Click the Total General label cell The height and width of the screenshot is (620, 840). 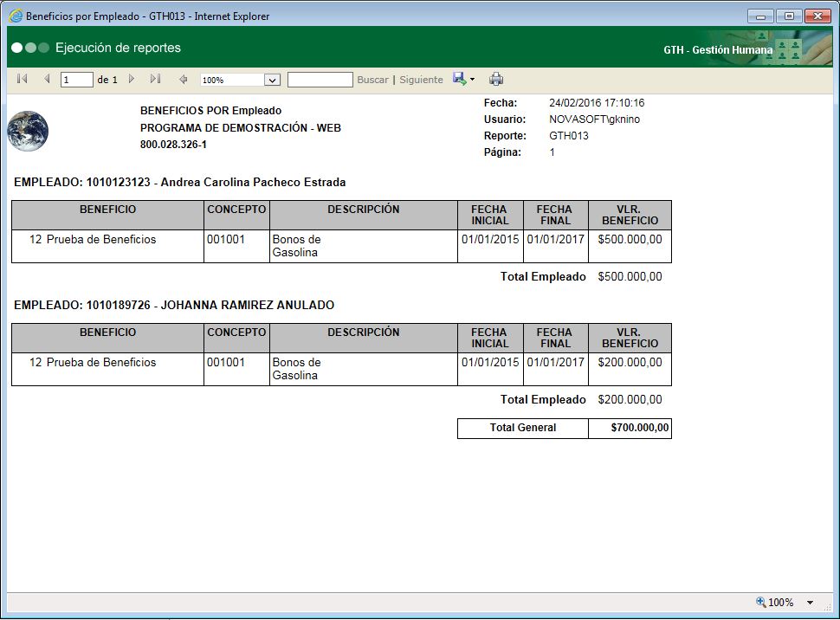(523, 428)
